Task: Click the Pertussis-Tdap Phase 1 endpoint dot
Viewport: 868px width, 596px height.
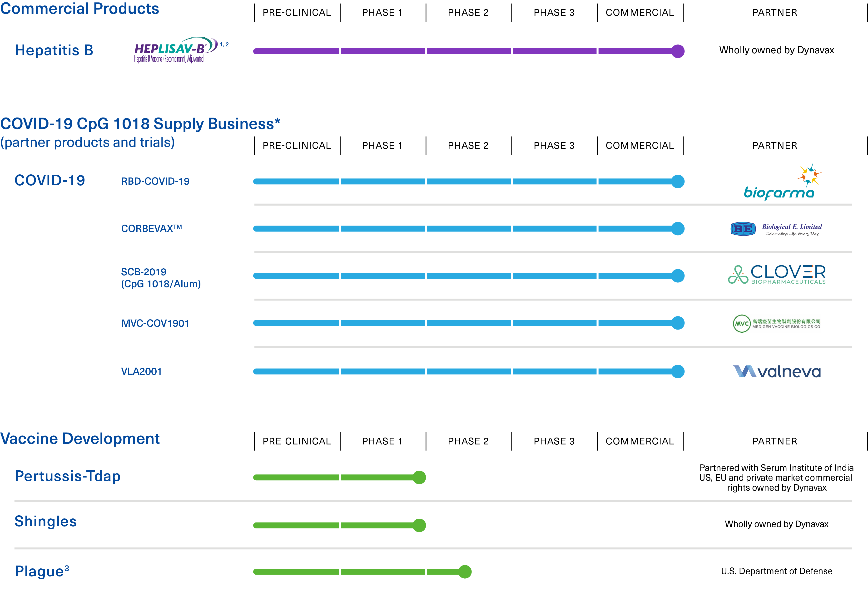Action: point(419,478)
